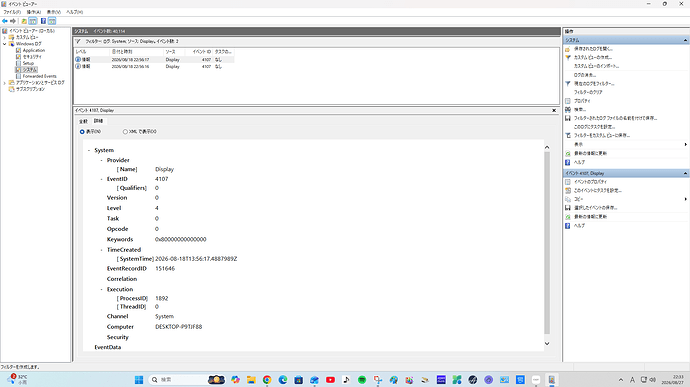Collapse the EventID node in details

(x=101, y=179)
